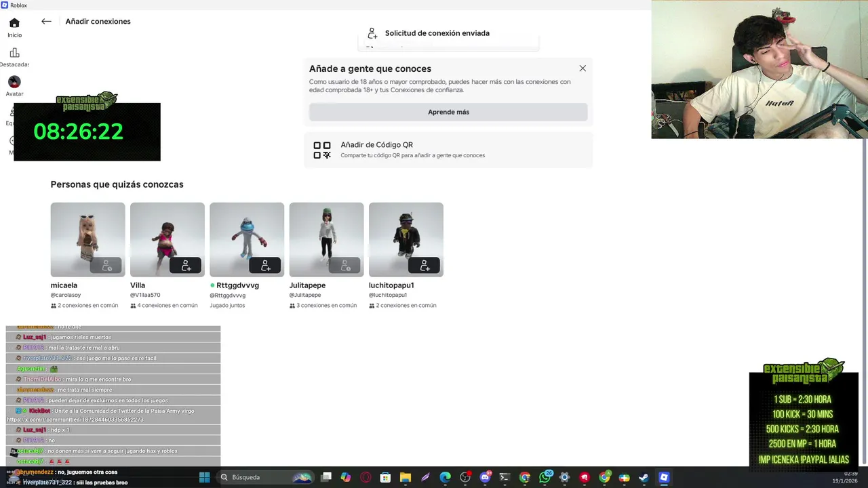868x488 pixels.
Task: Click pending-request icon on Julitapepe's card
Action: coord(345,266)
